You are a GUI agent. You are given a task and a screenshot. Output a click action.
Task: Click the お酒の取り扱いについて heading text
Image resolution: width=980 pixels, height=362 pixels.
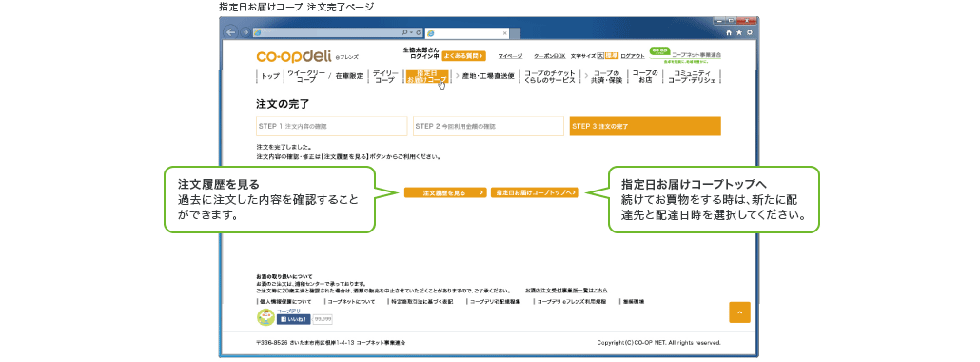tap(284, 276)
